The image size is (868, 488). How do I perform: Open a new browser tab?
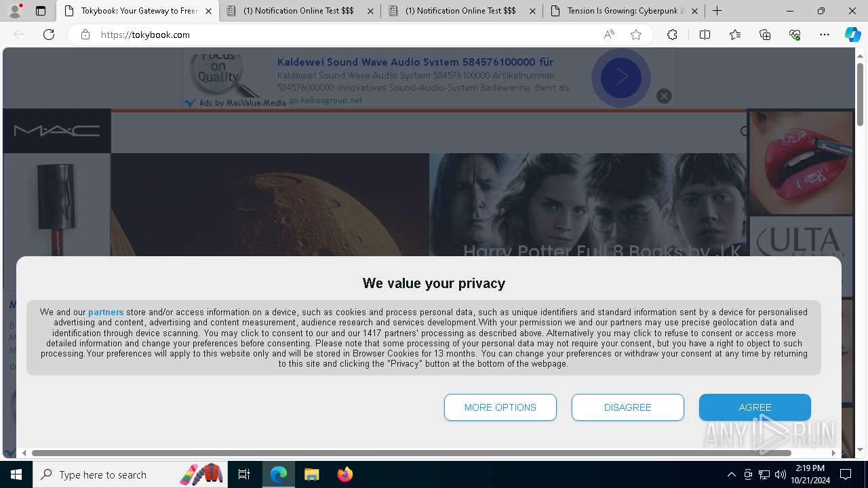[x=717, y=11]
